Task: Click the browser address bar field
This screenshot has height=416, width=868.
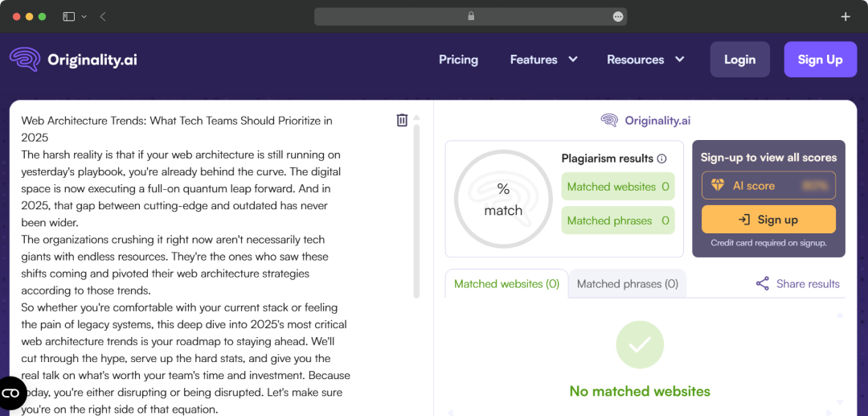Action: click(x=470, y=17)
